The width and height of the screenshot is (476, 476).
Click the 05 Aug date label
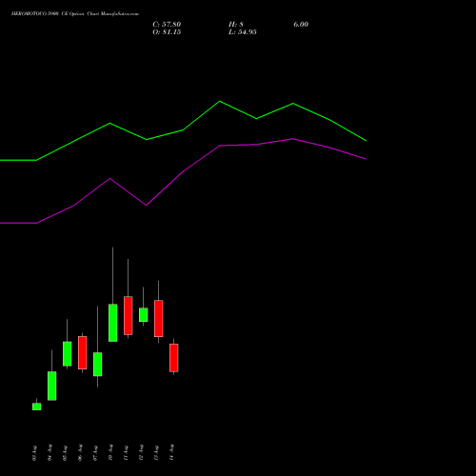pos(65,453)
